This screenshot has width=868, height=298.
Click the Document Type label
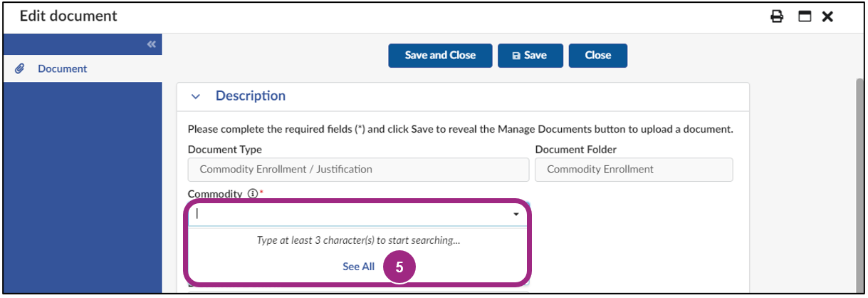[x=225, y=150]
